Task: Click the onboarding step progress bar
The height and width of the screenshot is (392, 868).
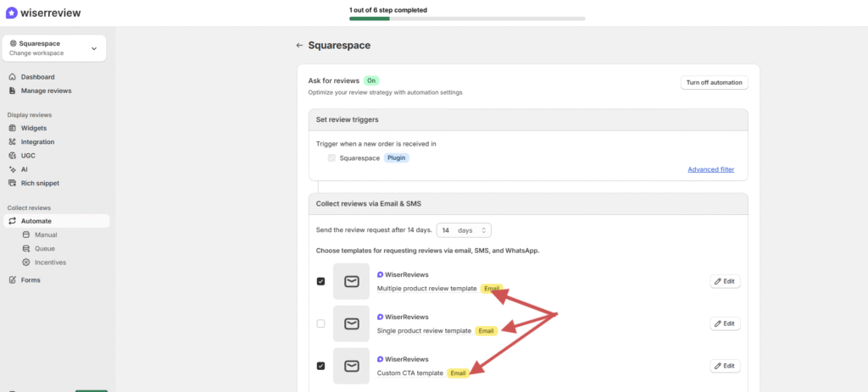Action: tap(466, 18)
